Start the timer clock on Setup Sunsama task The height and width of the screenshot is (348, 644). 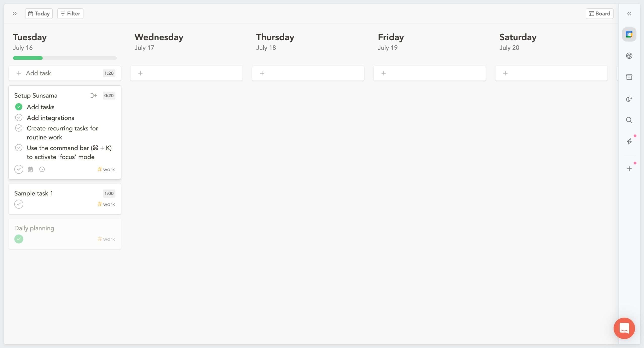pos(42,169)
